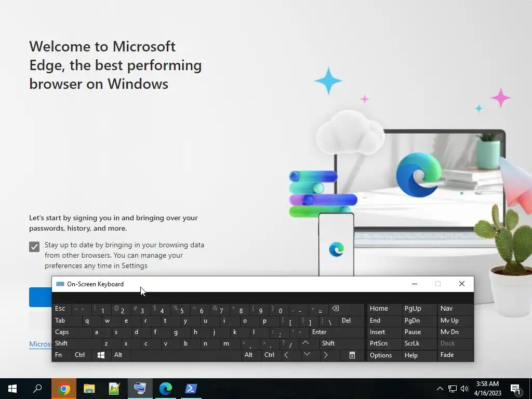This screenshot has width=532, height=399.
Task: Toggle the left Alt key
Action: 121,355
